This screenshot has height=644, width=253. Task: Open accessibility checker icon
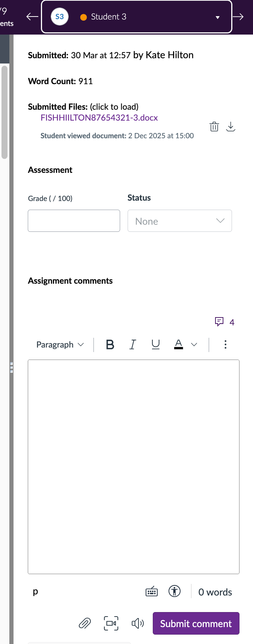[175, 591]
